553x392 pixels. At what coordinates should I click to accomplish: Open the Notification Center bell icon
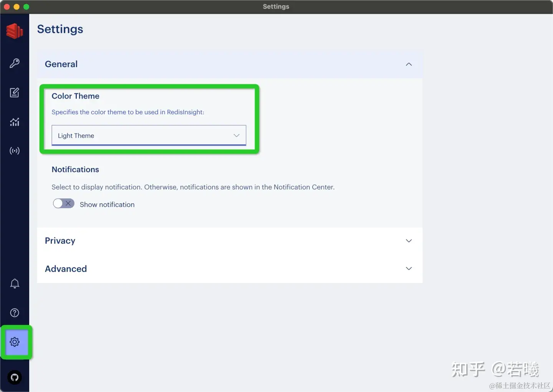(x=15, y=283)
